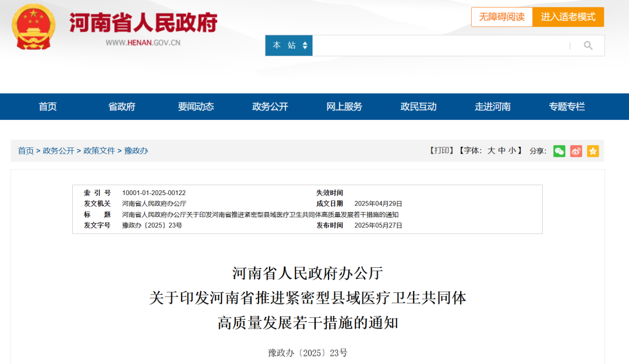Click the 打印 print link
Image resolution: width=629 pixels, height=364 pixels.
click(x=441, y=150)
